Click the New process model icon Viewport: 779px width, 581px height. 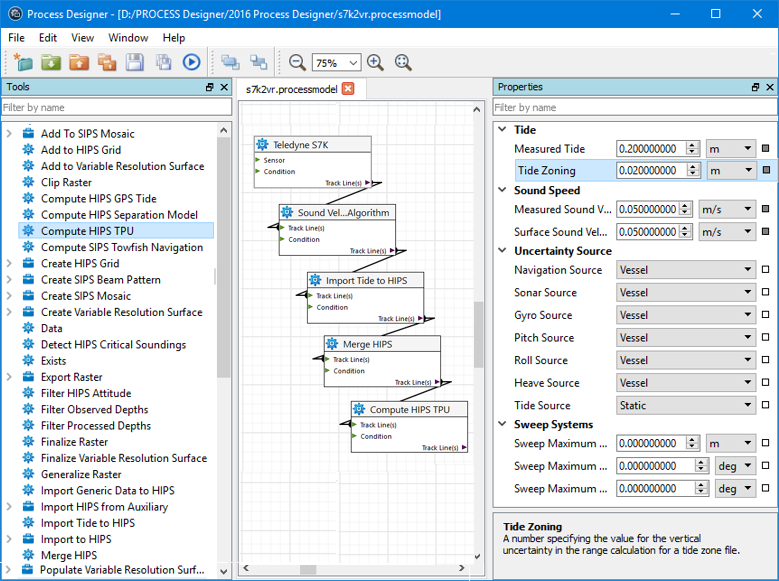[x=22, y=62]
